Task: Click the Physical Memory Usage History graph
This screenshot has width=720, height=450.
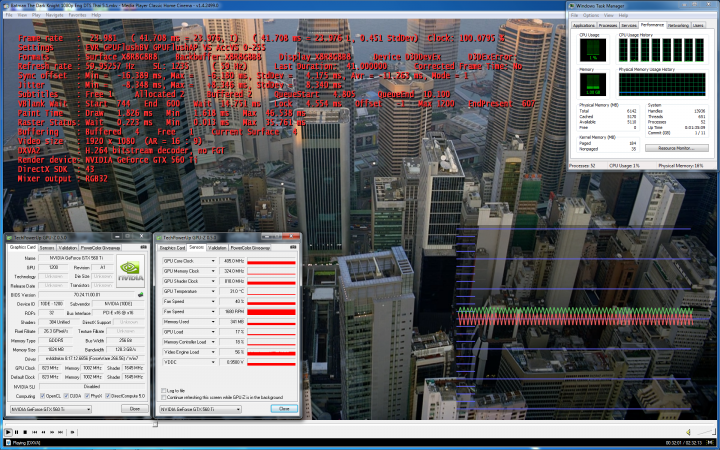Action: point(662,84)
